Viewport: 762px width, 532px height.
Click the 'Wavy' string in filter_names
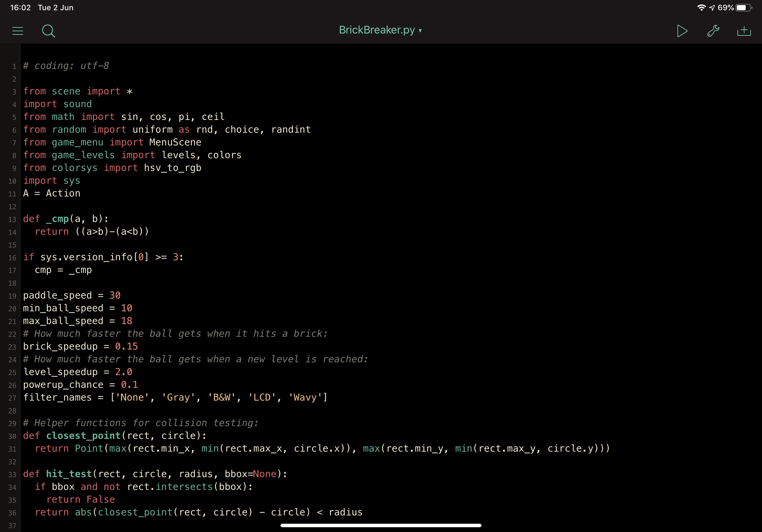[x=305, y=397]
